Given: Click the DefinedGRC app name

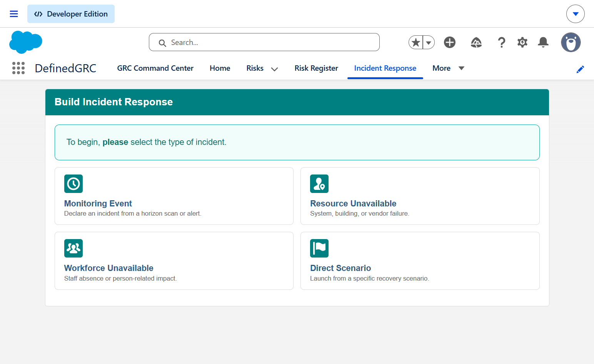Looking at the screenshot, I should click(66, 68).
